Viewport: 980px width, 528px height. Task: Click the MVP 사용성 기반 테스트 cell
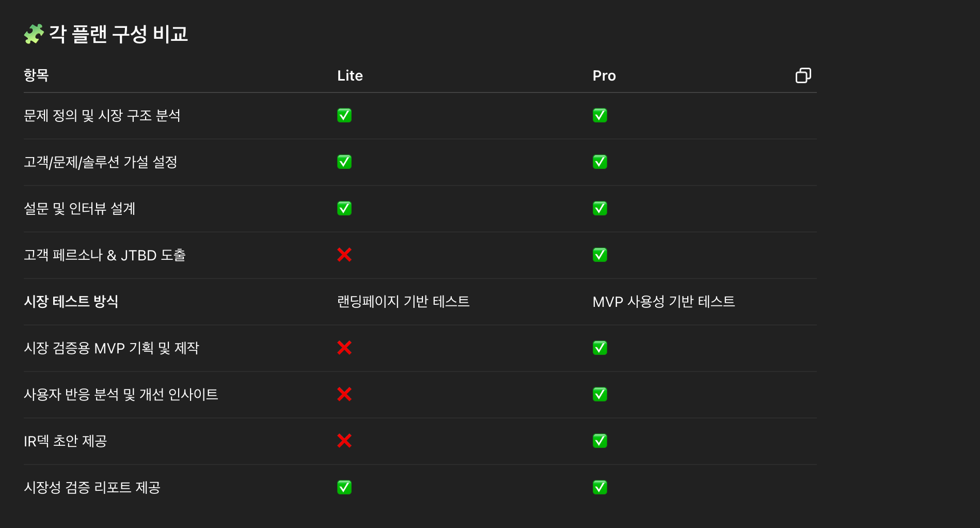click(x=663, y=301)
